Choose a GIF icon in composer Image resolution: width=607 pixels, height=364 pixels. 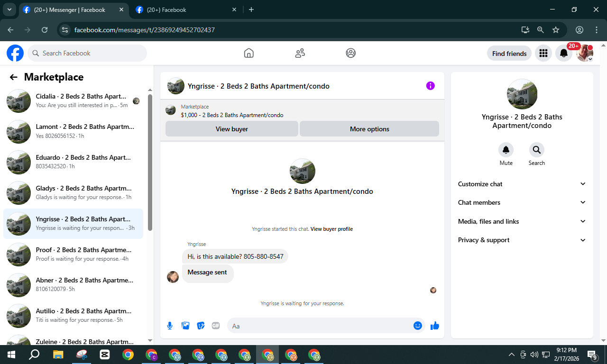[x=216, y=326]
